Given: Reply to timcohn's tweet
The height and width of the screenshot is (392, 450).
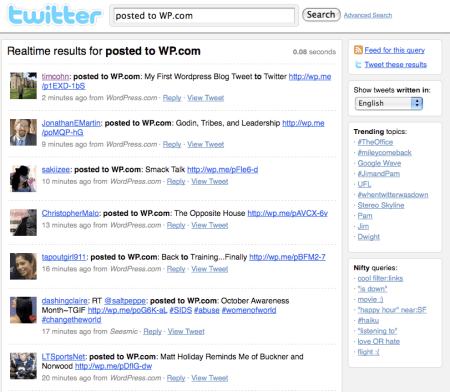Looking at the screenshot, I should (x=172, y=98).
